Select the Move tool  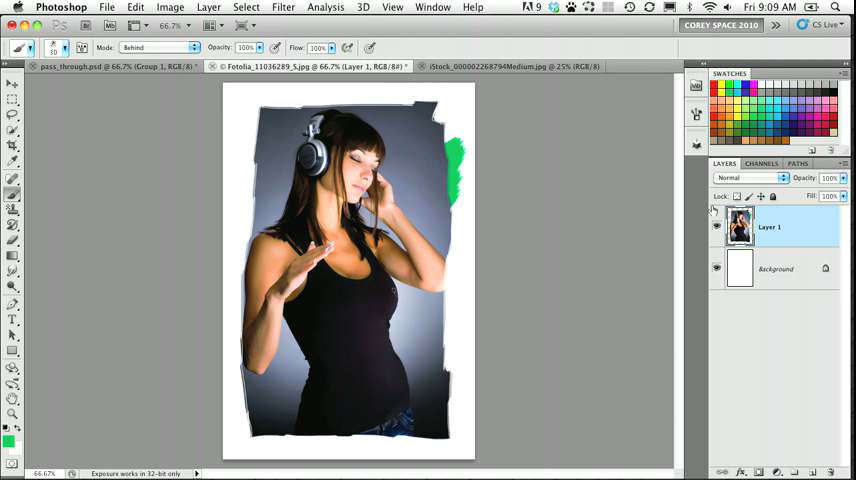tap(12, 85)
